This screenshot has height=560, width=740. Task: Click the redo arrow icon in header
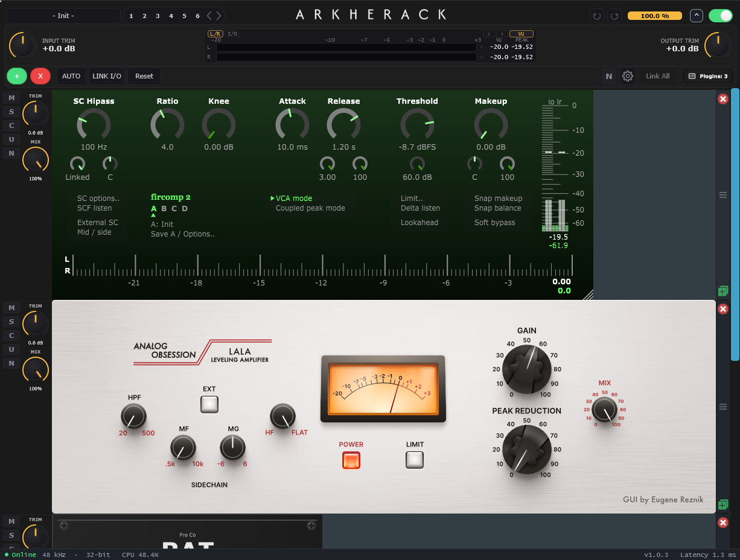(614, 16)
